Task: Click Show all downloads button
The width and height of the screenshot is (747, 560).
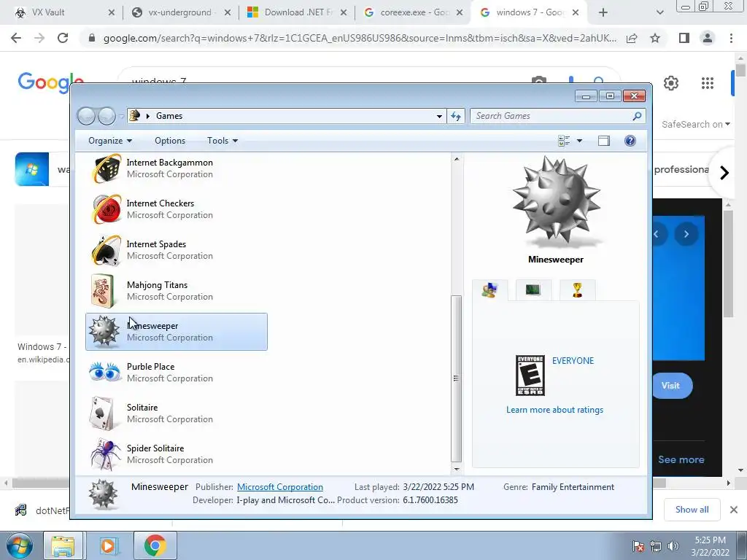Action: click(692, 510)
